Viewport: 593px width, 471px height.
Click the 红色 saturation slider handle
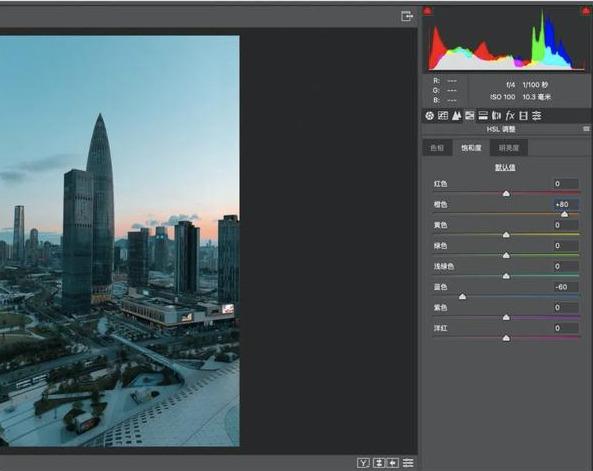pos(506,194)
